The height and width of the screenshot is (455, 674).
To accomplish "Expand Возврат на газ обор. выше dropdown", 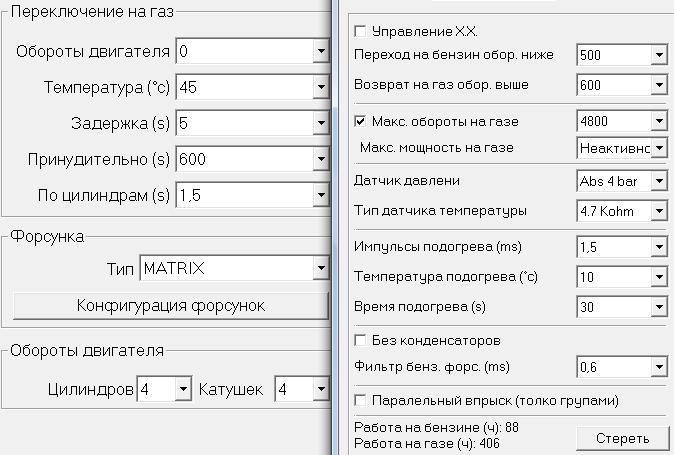I will coord(658,86).
